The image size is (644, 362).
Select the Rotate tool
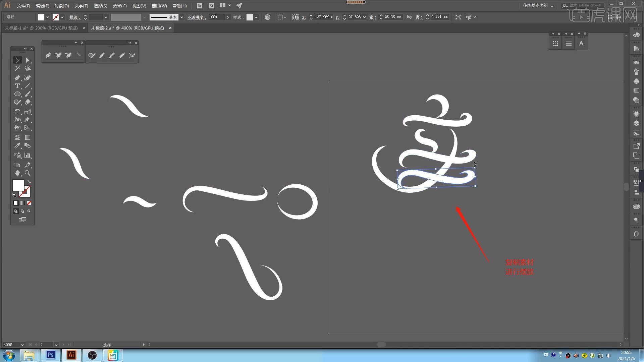(17, 112)
